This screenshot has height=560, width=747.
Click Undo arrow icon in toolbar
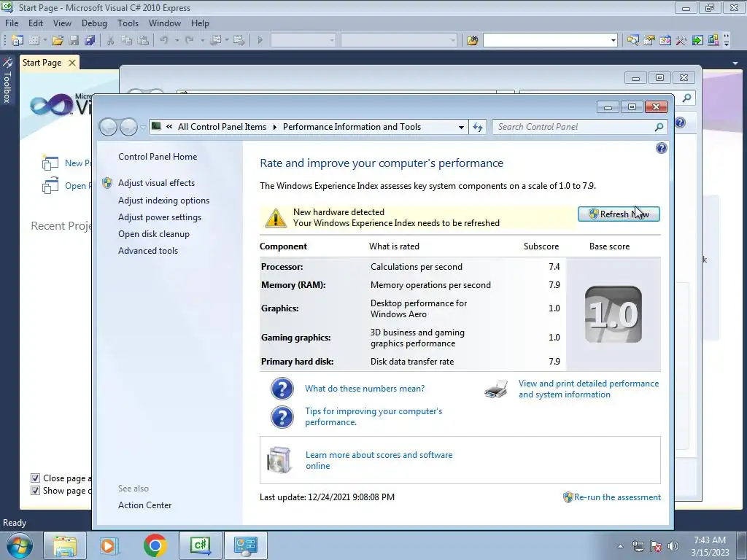[x=164, y=40]
